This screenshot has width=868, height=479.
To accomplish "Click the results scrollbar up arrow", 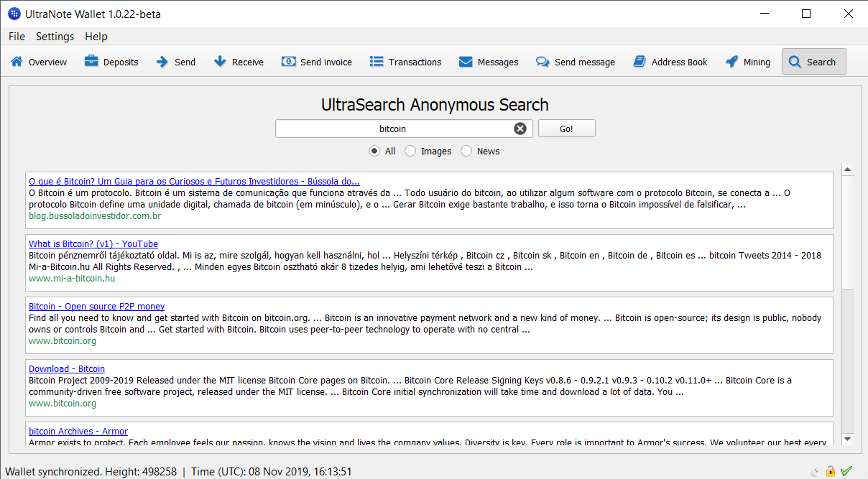I will [x=848, y=170].
